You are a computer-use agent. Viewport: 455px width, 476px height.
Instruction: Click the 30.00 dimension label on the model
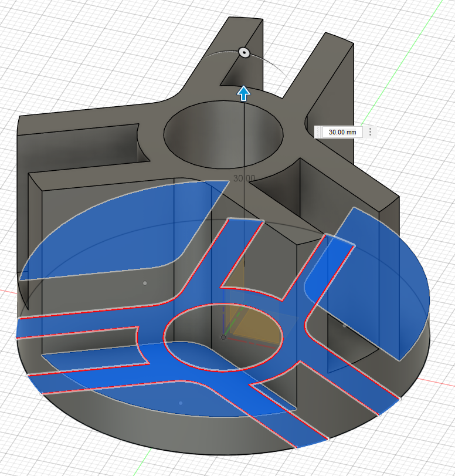click(x=244, y=178)
